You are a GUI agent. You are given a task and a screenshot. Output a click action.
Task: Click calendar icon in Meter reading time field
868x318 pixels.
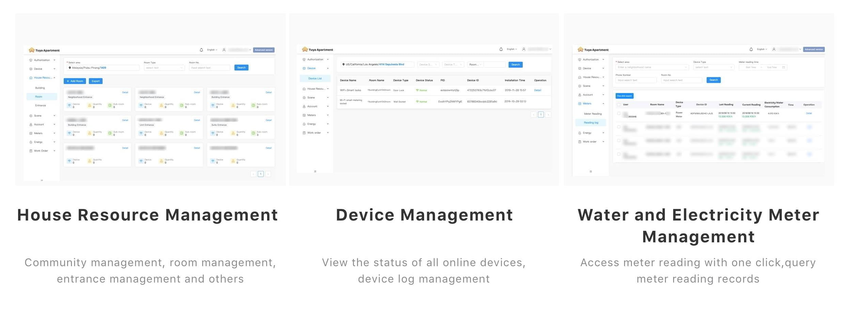pyautogui.click(x=784, y=67)
